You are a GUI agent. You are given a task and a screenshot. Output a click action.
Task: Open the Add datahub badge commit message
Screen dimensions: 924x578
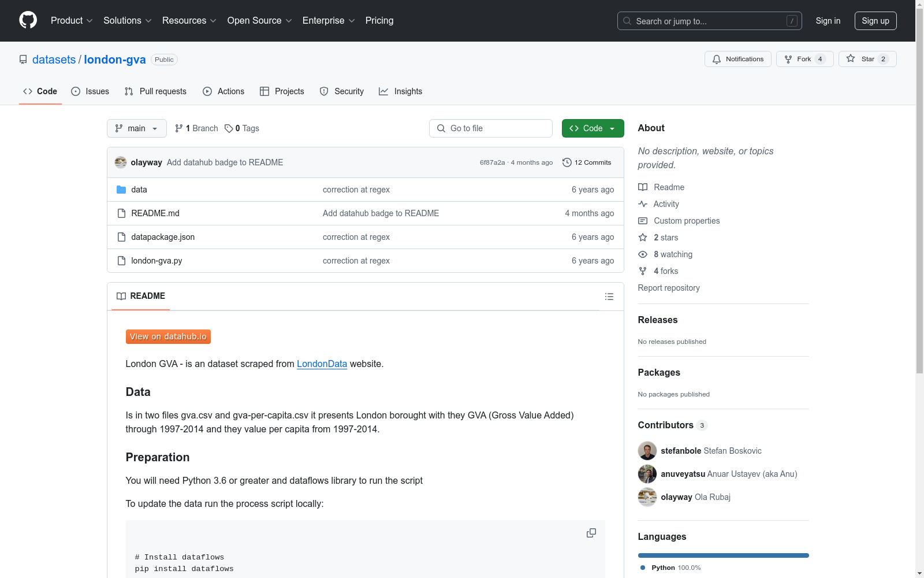225,162
